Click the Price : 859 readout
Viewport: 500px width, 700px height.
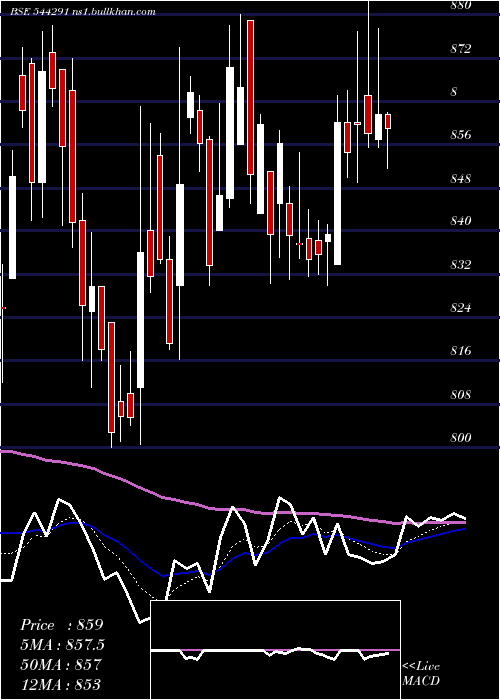pyautogui.click(x=62, y=625)
